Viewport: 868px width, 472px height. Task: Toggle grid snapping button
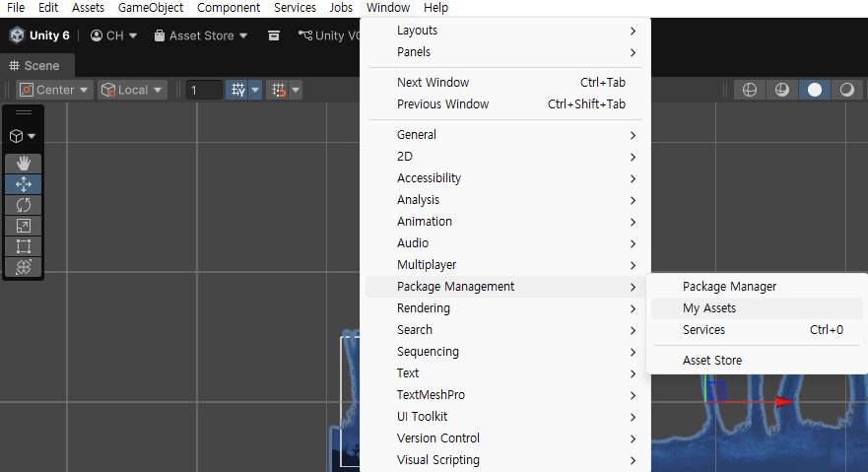point(279,90)
